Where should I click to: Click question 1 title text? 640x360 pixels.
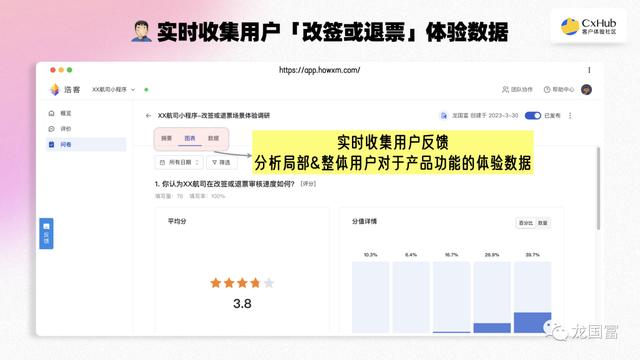coord(224,184)
